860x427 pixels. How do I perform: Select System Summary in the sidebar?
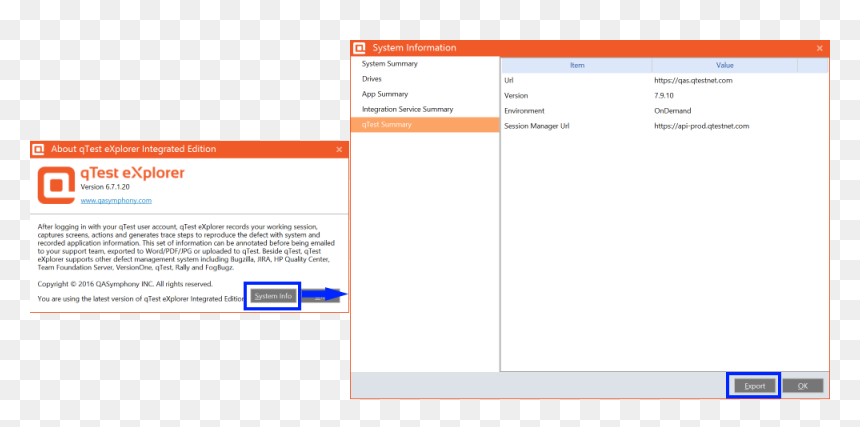pyautogui.click(x=425, y=64)
